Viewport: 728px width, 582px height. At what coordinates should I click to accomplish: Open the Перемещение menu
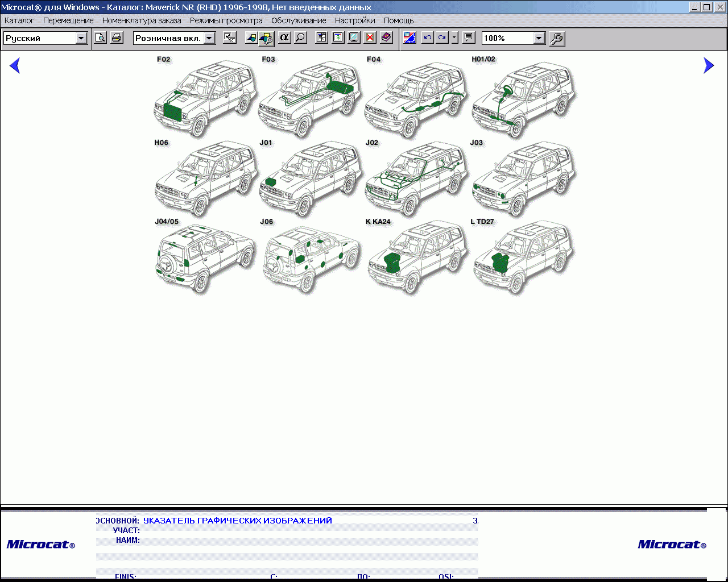point(68,20)
